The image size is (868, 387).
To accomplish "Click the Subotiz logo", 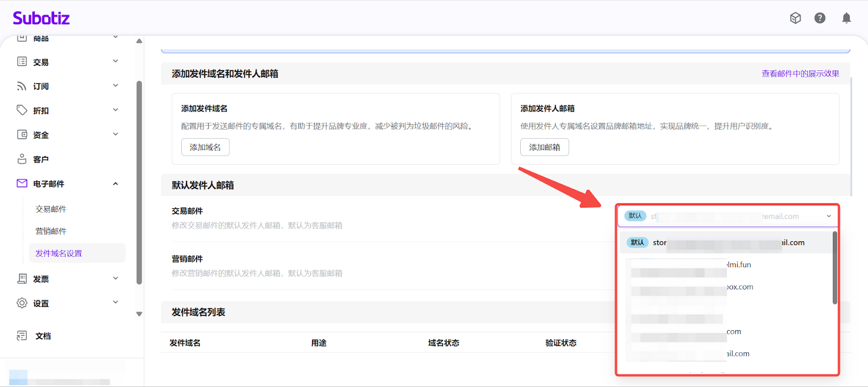I will point(41,18).
